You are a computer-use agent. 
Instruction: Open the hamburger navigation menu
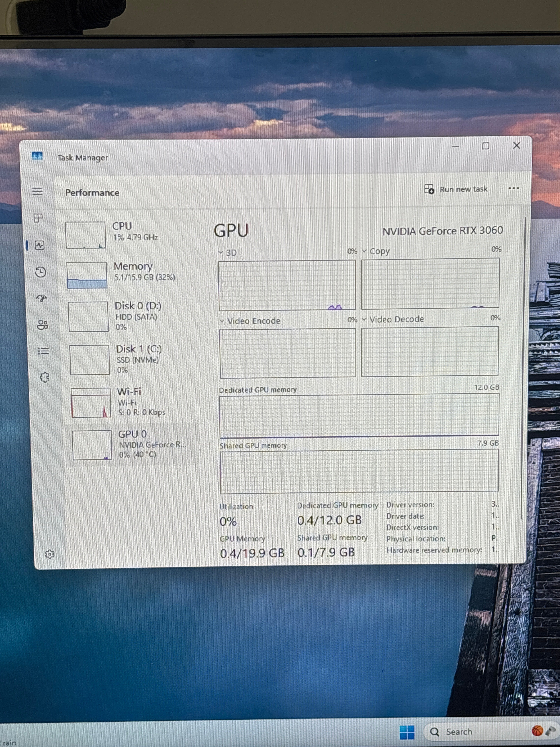pos(37,191)
